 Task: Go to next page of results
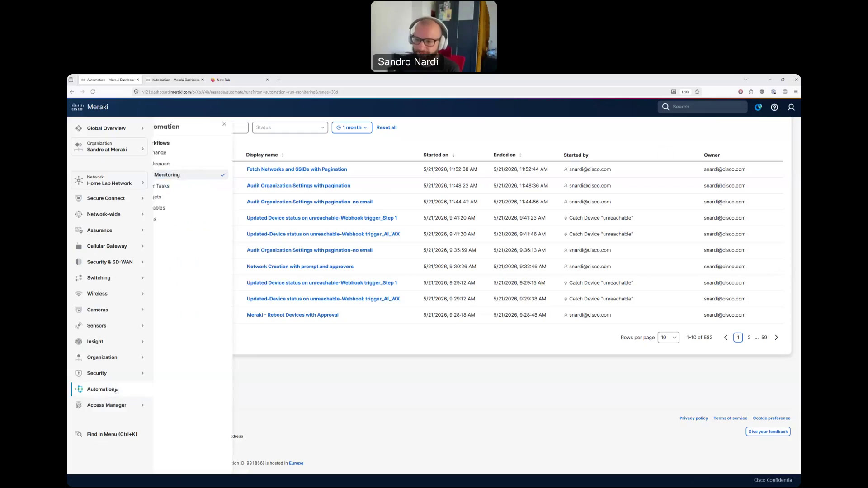(777, 338)
